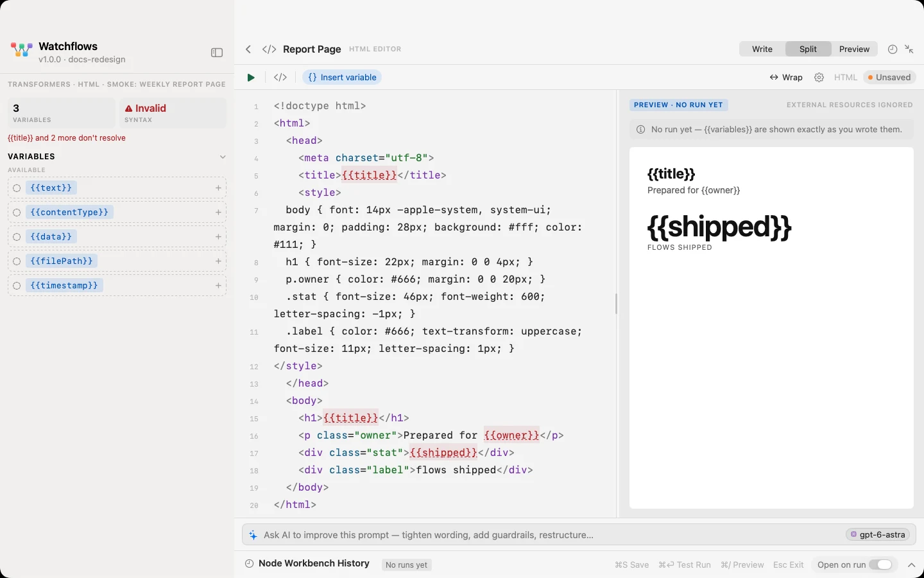Image resolution: width=924 pixels, height=578 pixels.
Task: Switch to the Write tab
Action: tap(762, 49)
